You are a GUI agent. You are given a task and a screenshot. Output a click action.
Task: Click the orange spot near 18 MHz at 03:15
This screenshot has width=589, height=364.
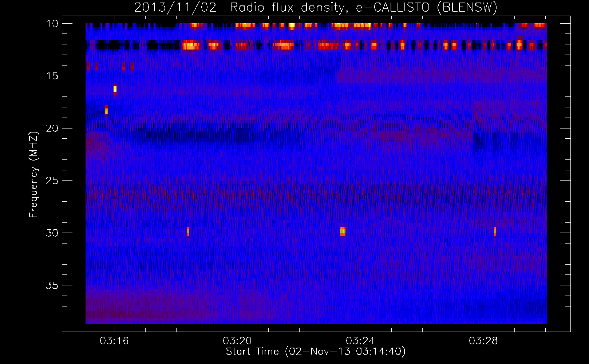[106, 110]
